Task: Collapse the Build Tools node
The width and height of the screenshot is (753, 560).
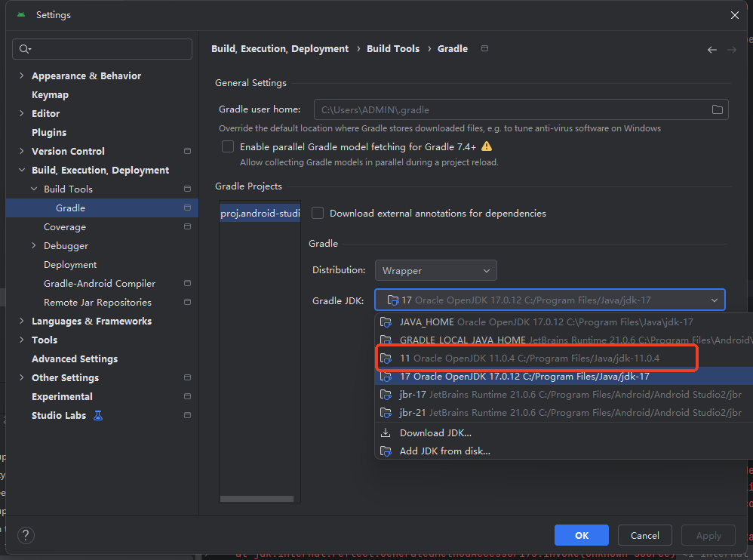Action: (34, 189)
